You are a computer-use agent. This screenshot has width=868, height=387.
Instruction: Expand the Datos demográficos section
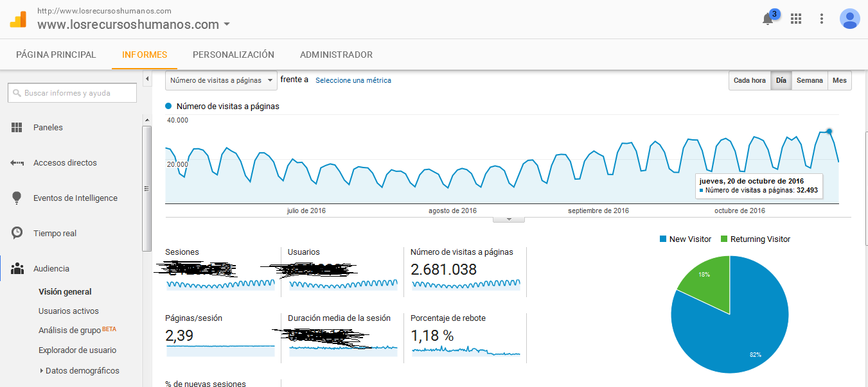pyautogui.click(x=42, y=370)
